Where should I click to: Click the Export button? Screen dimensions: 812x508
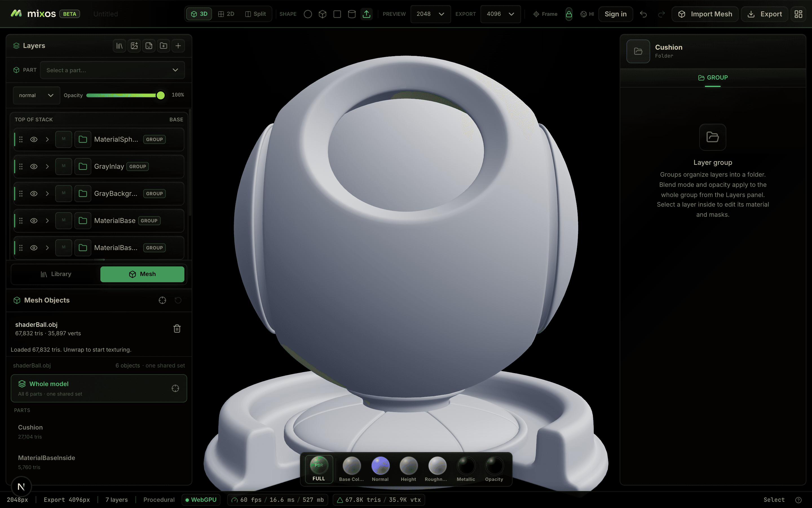pyautogui.click(x=764, y=14)
